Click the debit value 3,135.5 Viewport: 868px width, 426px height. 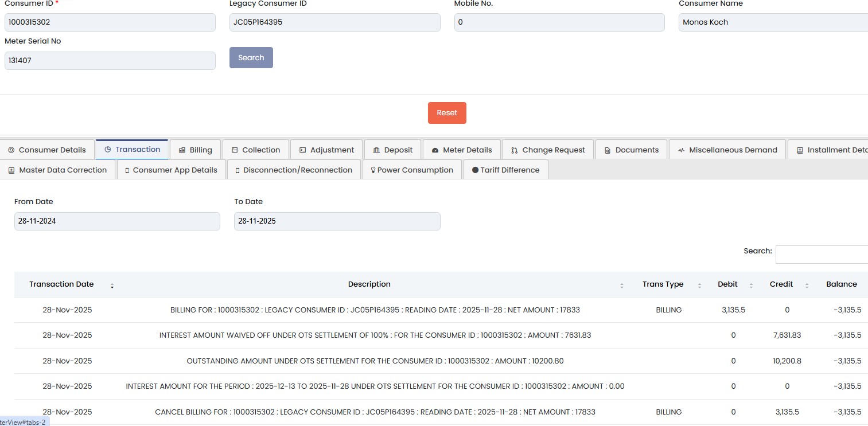tap(733, 310)
